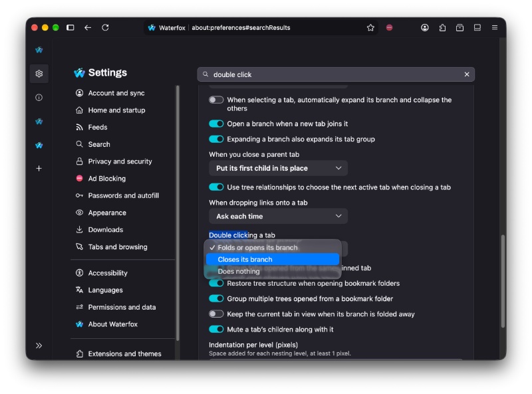Toggle Mute a tab's children along with it
The image size is (532, 394).
pyautogui.click(x=216, y=330)
